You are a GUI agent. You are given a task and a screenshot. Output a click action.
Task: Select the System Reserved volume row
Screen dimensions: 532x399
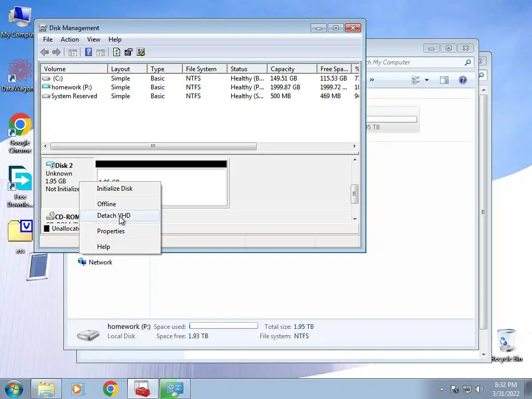coord(200,96)
